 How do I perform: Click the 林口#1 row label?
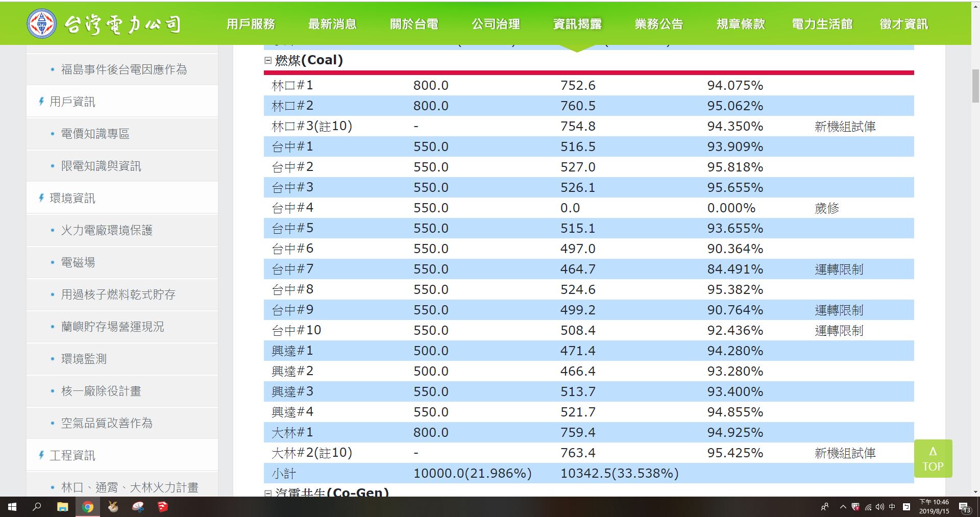coord(292,85)
